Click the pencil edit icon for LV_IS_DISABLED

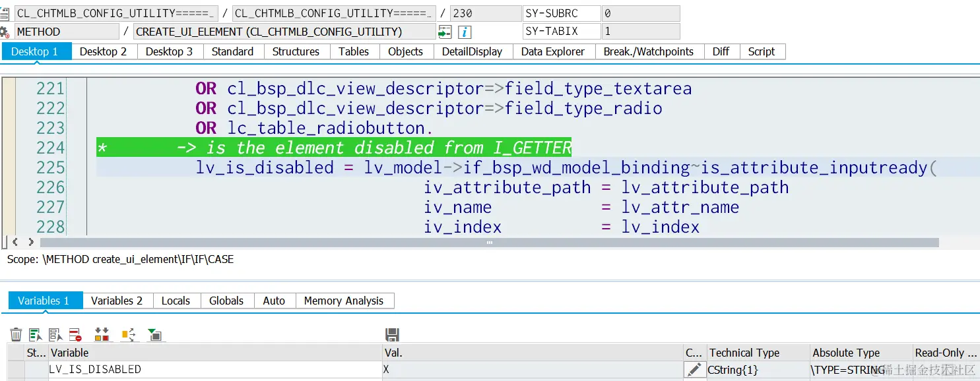coord(694,370)
